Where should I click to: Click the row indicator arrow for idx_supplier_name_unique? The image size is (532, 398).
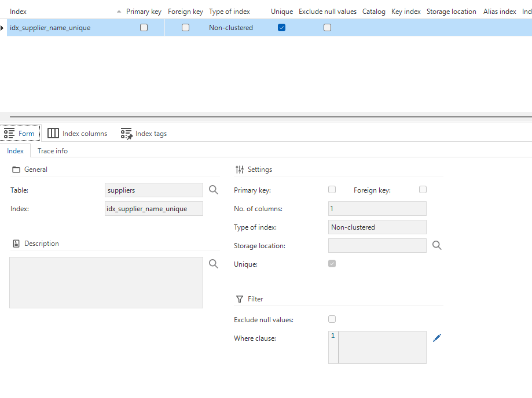pos(2,28)
